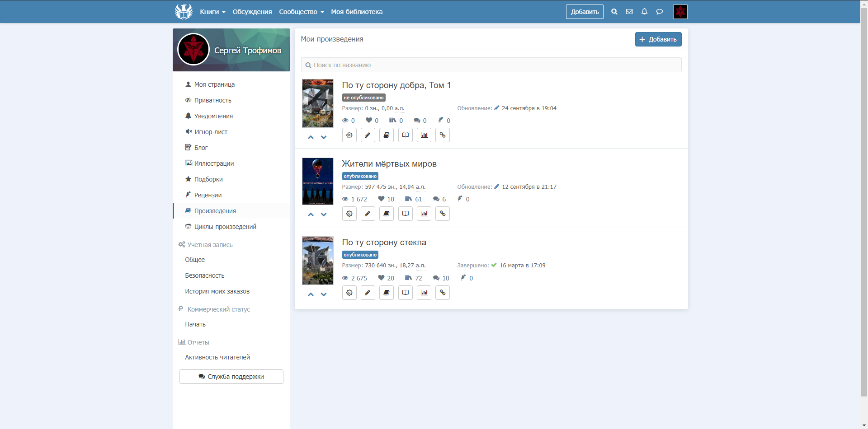Go to «Моя библиотека» in top menu
Viewport: 868px width, 429px height.
click(x=357, y=12)
